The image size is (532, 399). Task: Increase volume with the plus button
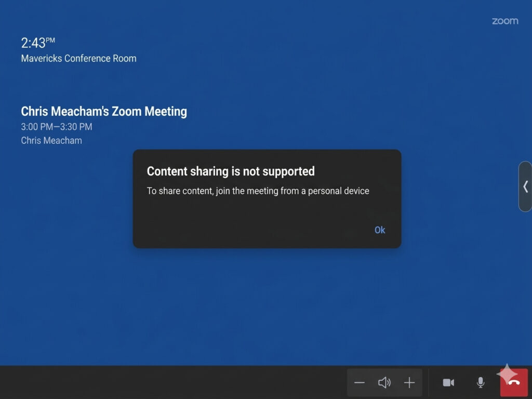point(409,383)
